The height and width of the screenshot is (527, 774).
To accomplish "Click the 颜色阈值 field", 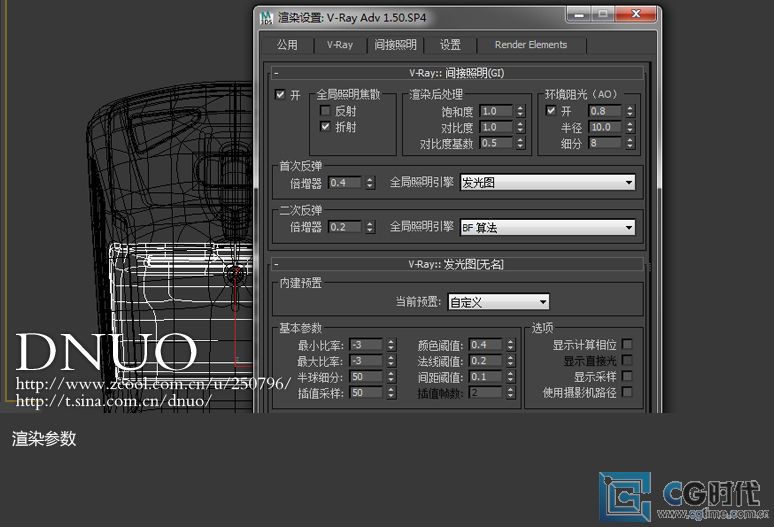I will point(486,344).
